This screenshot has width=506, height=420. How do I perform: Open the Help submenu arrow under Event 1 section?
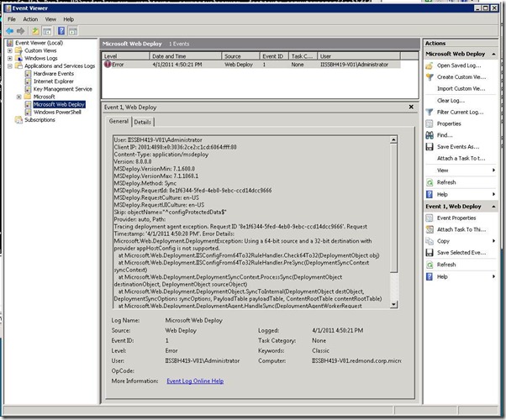(x=493, y=276)
